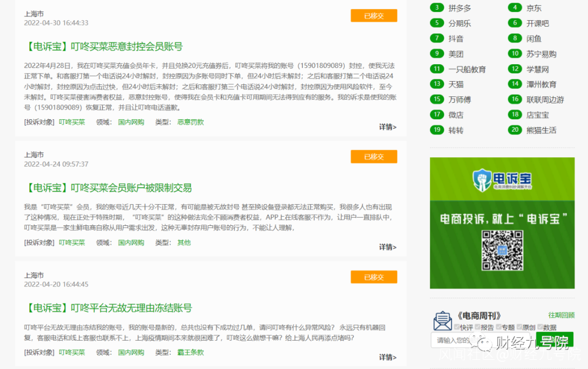
Task: Open the 联联周边游 entry in the ranking list
Action: click(x=545, y=100)
